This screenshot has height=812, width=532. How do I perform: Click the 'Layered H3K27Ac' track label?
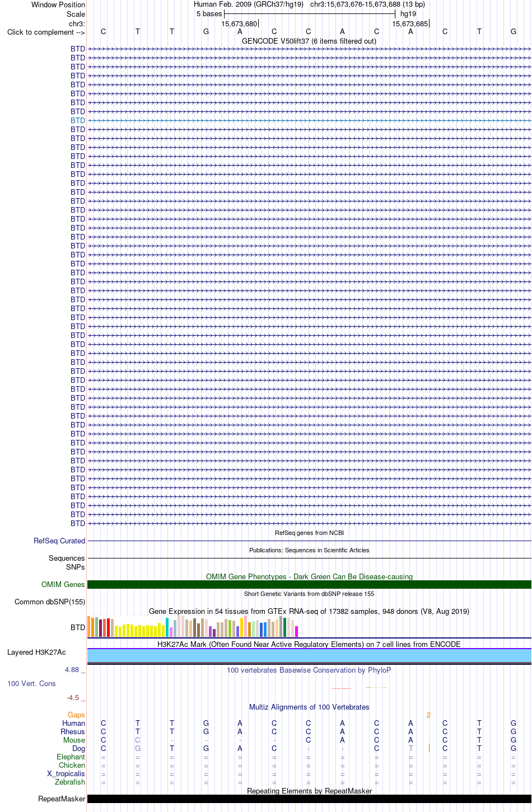tap(36, 652)
